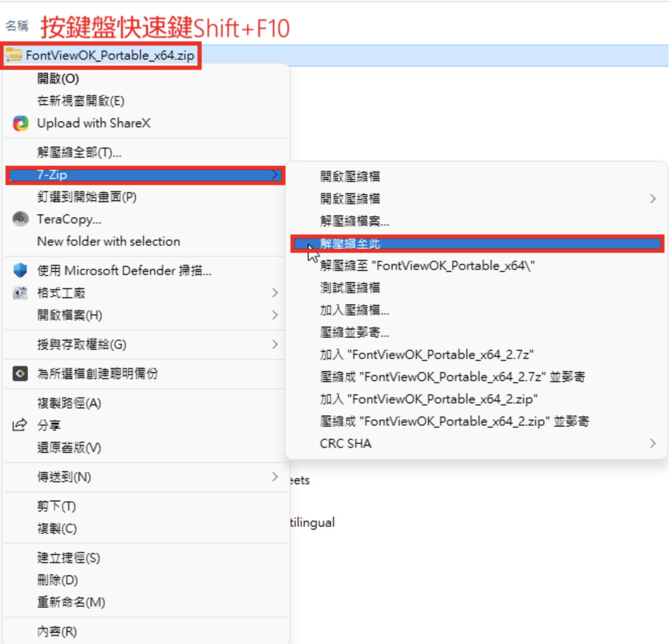Choose 解壓縮檔案... in 7-Zip submenu
The height and width of the screenshot is (644, 670).
(x=476, y=221)
